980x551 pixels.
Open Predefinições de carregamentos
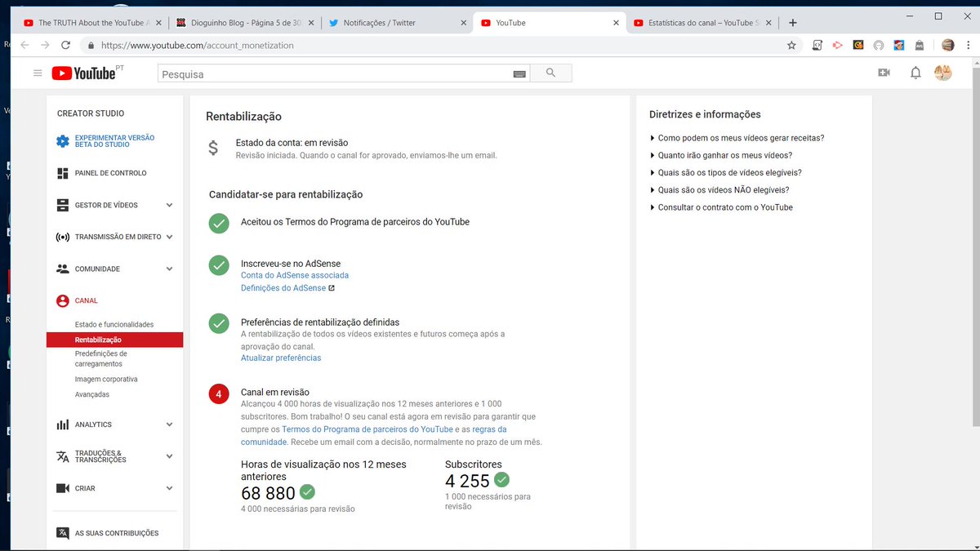point(101,359)
